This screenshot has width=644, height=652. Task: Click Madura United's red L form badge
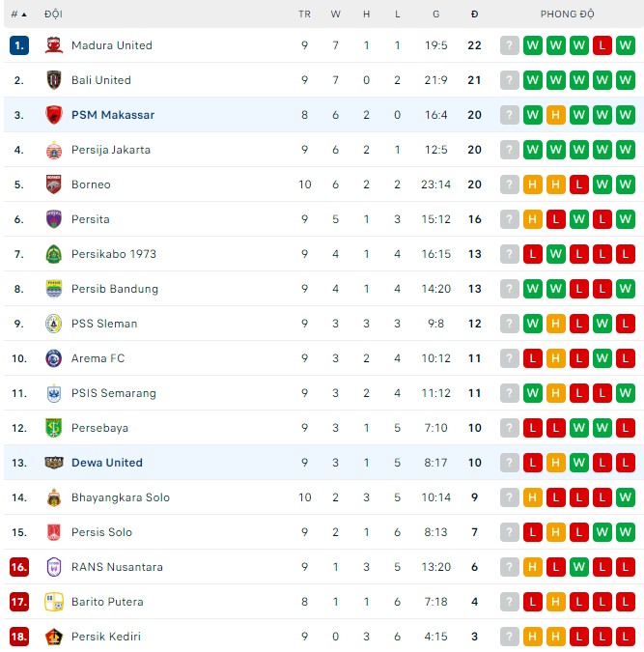602,45
